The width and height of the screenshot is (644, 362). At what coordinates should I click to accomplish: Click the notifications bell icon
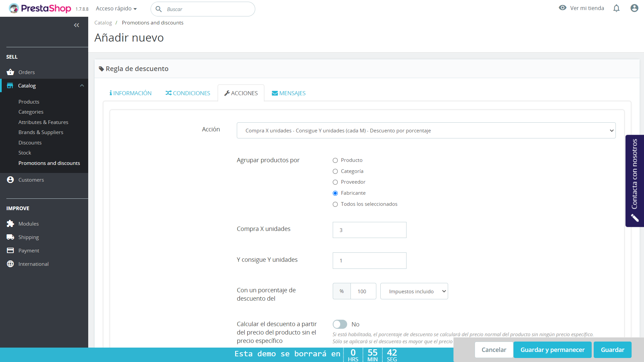(616, 8)
